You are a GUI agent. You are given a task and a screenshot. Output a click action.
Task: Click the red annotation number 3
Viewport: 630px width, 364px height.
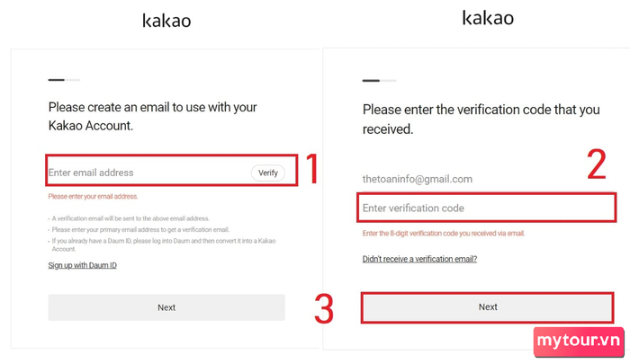point(324,309)
